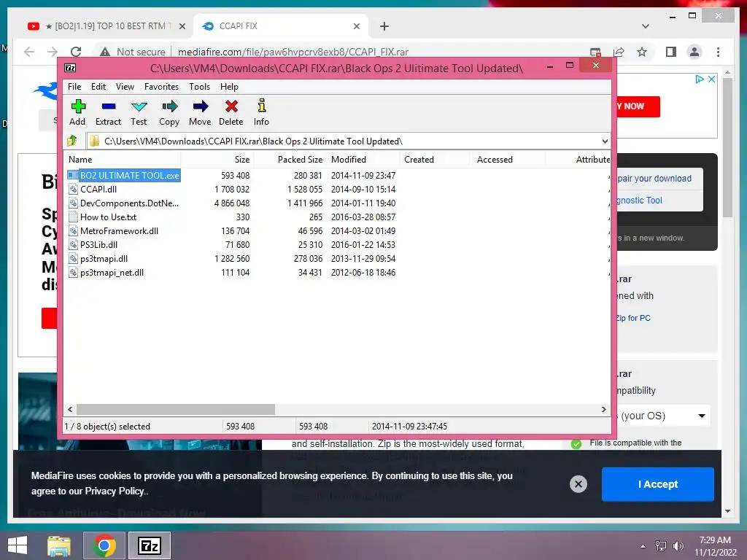Image resolution: width=747 pixels, height=560 pixels.
Task: Click the Not secure warning icon
Action: [x=105, y=52]
